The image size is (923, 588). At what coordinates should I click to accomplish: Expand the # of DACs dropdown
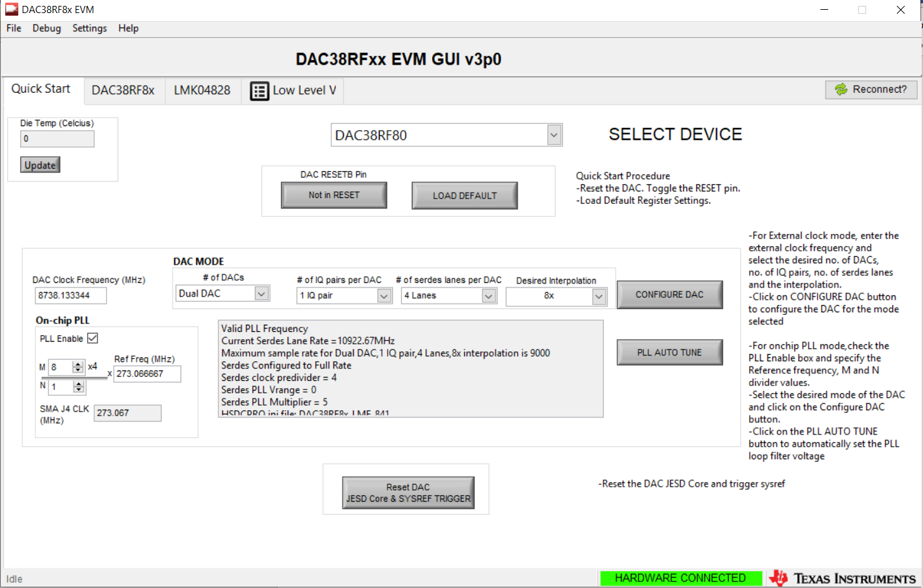coord(261,294)
